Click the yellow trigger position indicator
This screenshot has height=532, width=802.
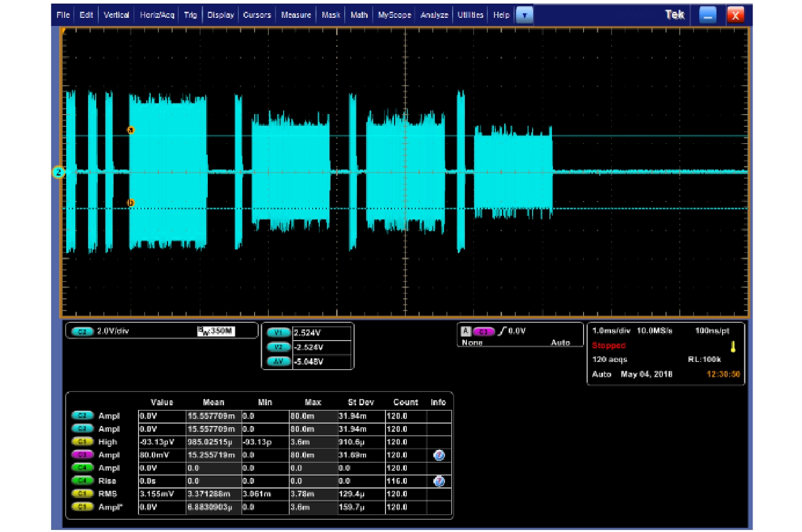(x=733, y=347)
